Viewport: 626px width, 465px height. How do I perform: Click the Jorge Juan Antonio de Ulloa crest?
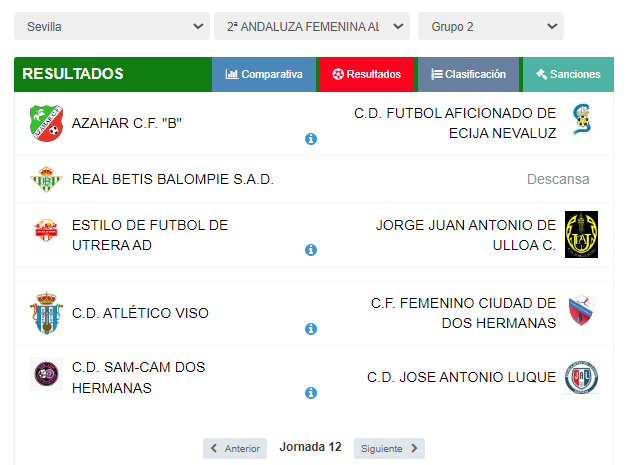pyautogui.click(x=581, y=235)
